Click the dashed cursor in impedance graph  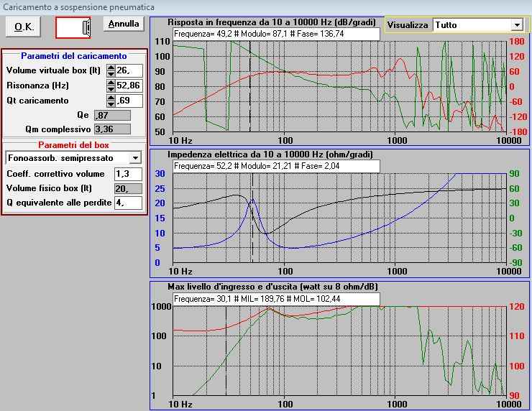(x=252, y=218)
